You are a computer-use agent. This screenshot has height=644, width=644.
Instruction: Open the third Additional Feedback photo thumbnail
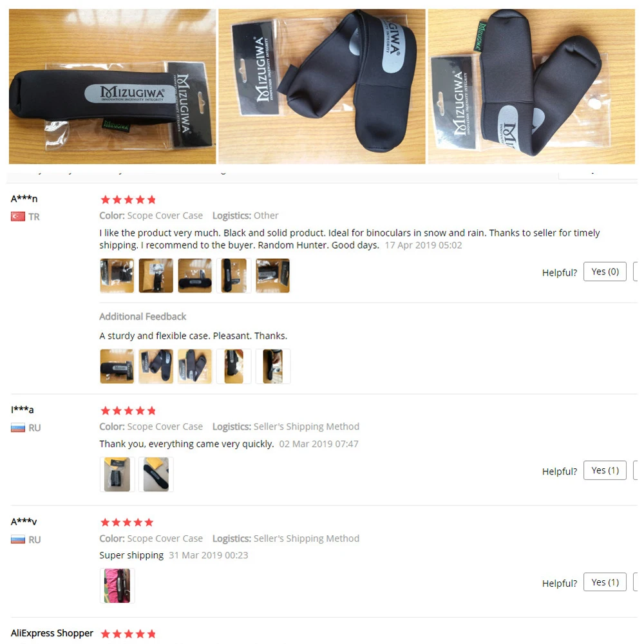[194, 366]
